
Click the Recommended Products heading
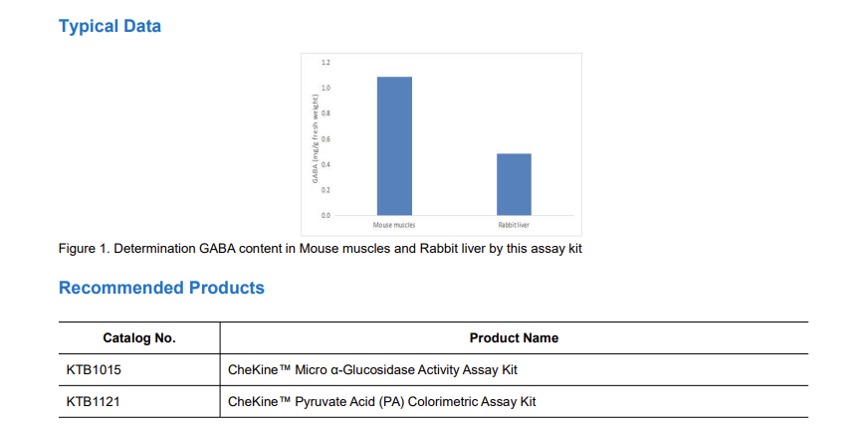pyautogui.click(x=161, y=289)
